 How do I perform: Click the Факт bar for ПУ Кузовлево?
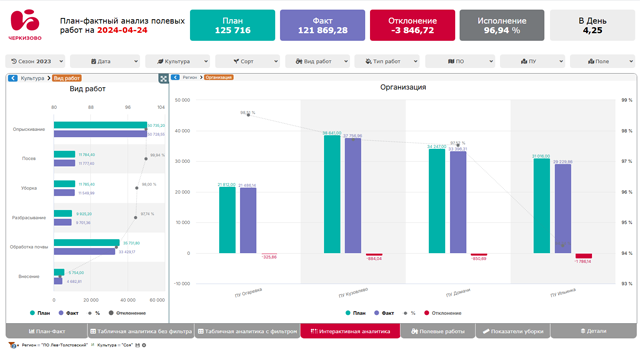353,196
